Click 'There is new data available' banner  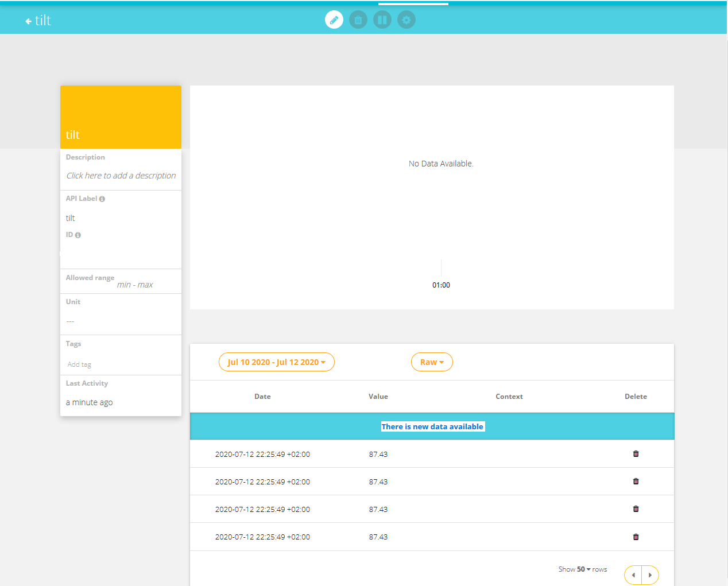coord(432,426)
